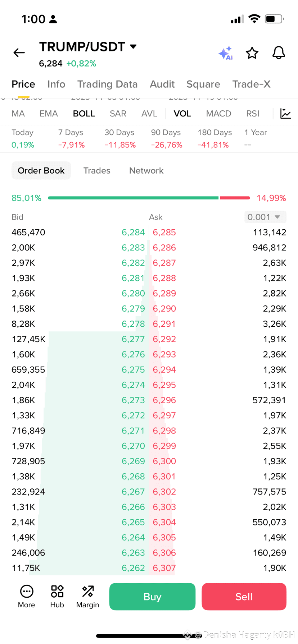Tap the red Sell button

[244, 597]
